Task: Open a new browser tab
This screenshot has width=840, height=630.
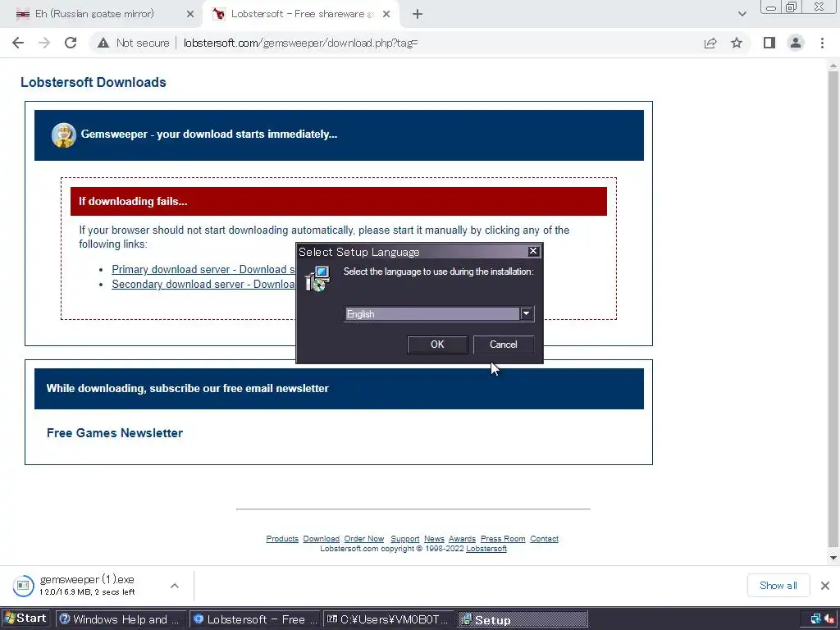Action: pyautogui.click(x=418, y=15)
